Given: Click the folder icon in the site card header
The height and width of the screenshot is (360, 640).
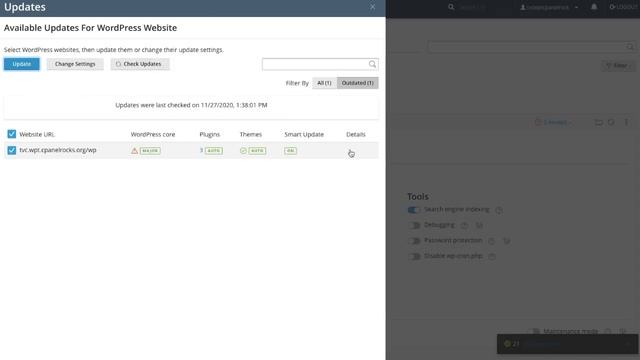Looking at the screenshot, I should coord(598,122).
